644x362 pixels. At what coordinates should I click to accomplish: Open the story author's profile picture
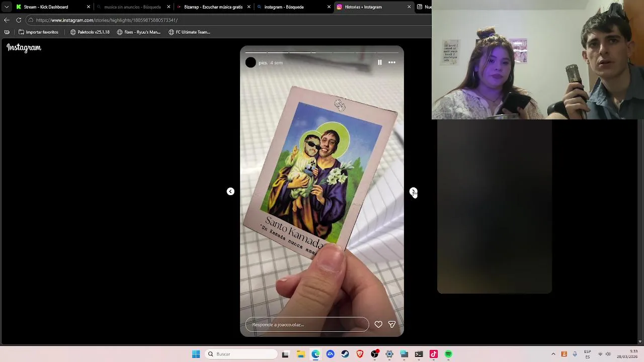pyautogui.click(x=251, y=63)
